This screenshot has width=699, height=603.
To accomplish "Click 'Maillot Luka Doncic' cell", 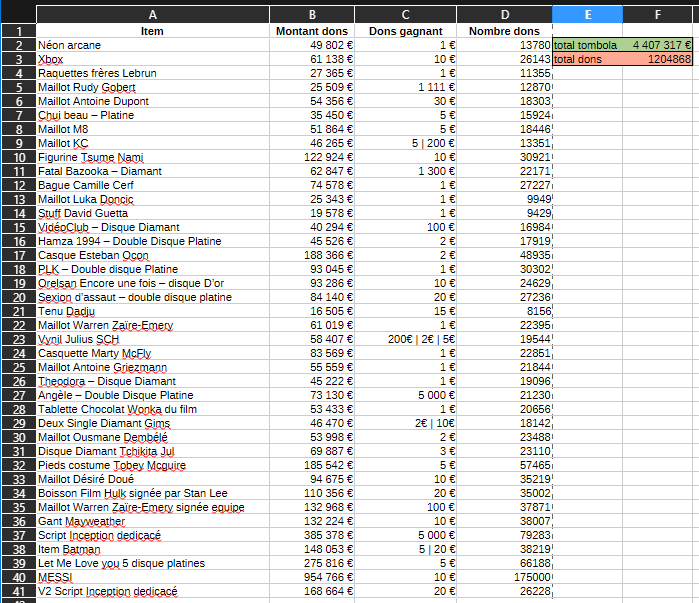I will (152, 199).
